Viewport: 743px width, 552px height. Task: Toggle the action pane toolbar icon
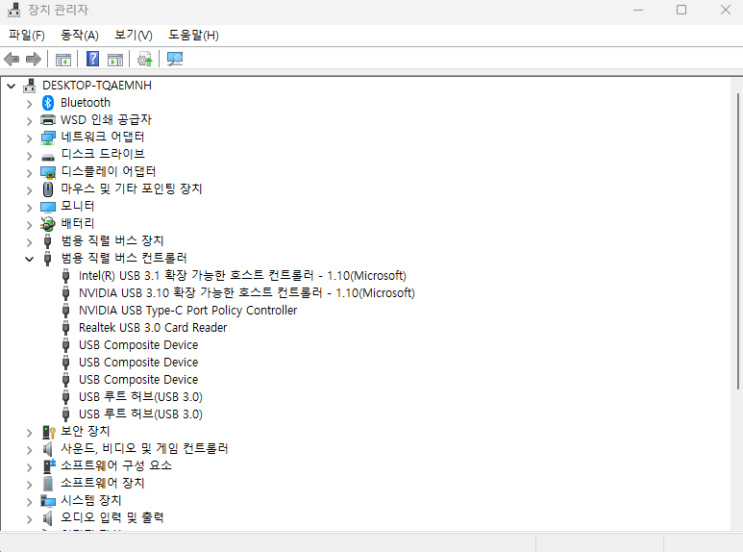click(115, 59)
